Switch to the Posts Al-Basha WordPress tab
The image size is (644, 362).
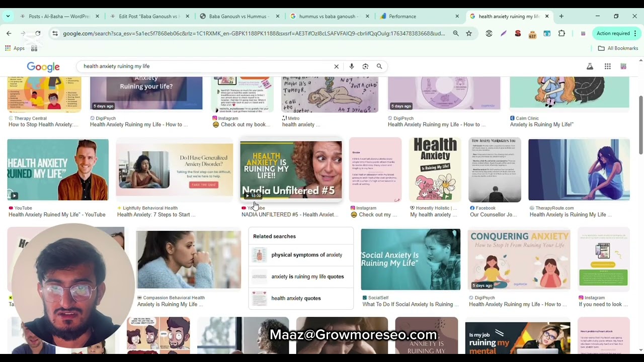tap(59, 16)
